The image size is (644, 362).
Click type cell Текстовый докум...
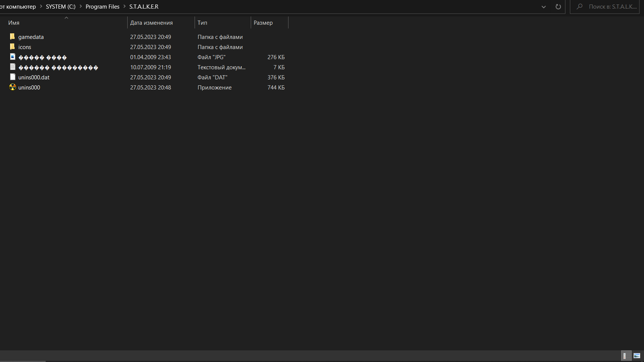222,67
